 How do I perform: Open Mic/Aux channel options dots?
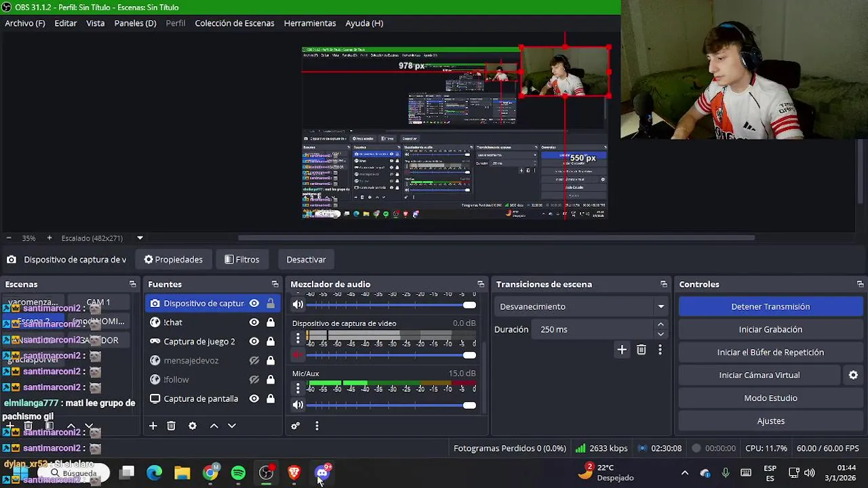click(x=298, y=388)
